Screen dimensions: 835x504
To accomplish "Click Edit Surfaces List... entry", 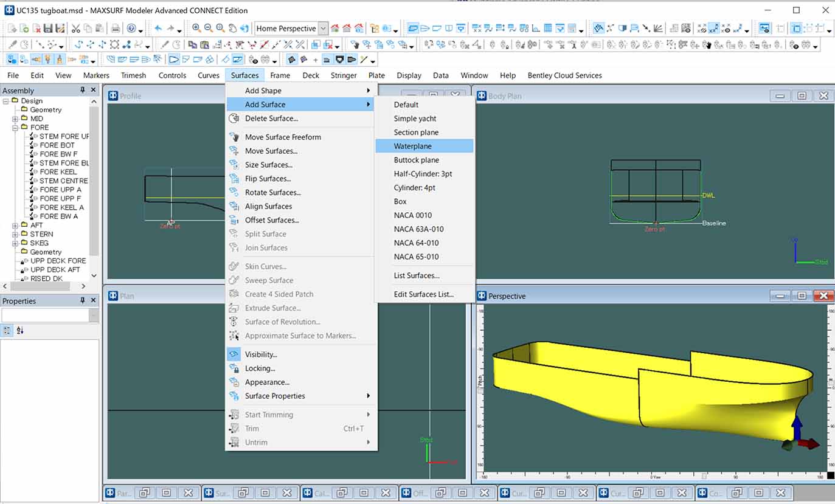I will [x=423, y=294].
